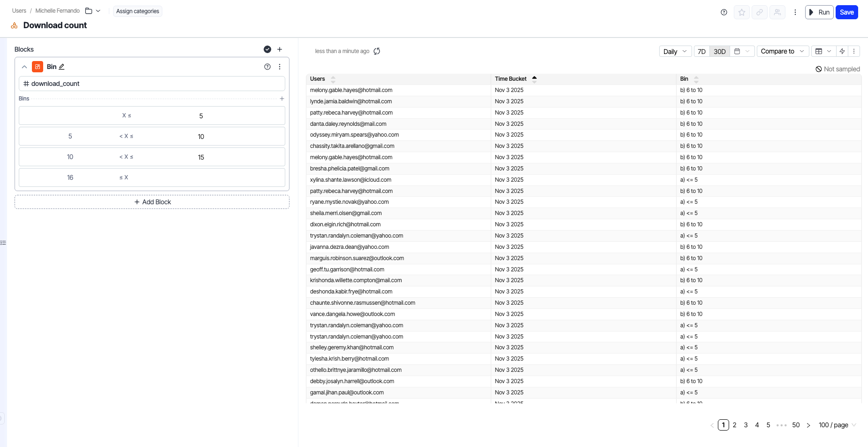Open Bin block three-dot menu

pyautogui.click(x=280, y=67)
